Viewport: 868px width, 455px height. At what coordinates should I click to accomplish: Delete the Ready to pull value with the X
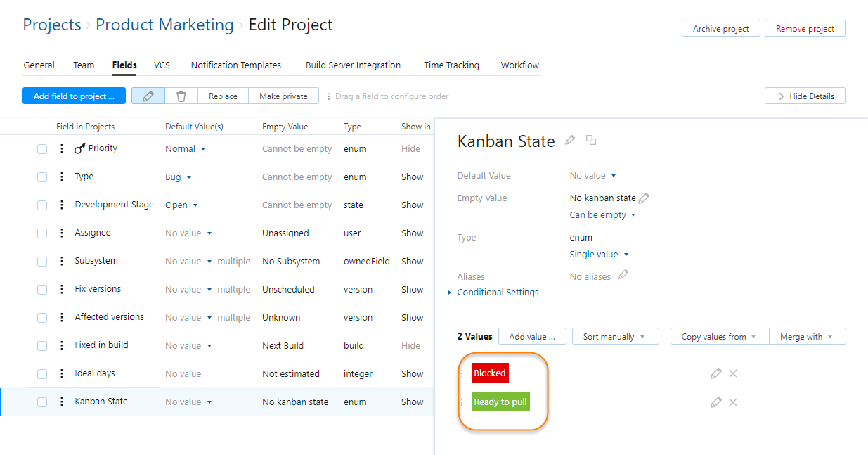(x=733, y=402)
